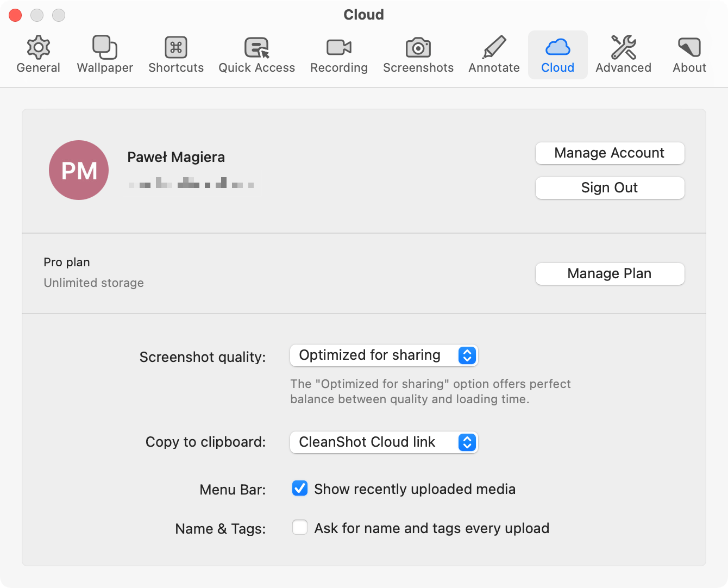Open Recording settings camera icon

339,48
